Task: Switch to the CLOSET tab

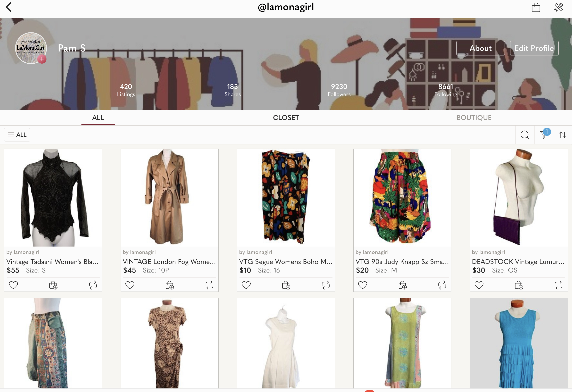Action: [x=286, y=118]
